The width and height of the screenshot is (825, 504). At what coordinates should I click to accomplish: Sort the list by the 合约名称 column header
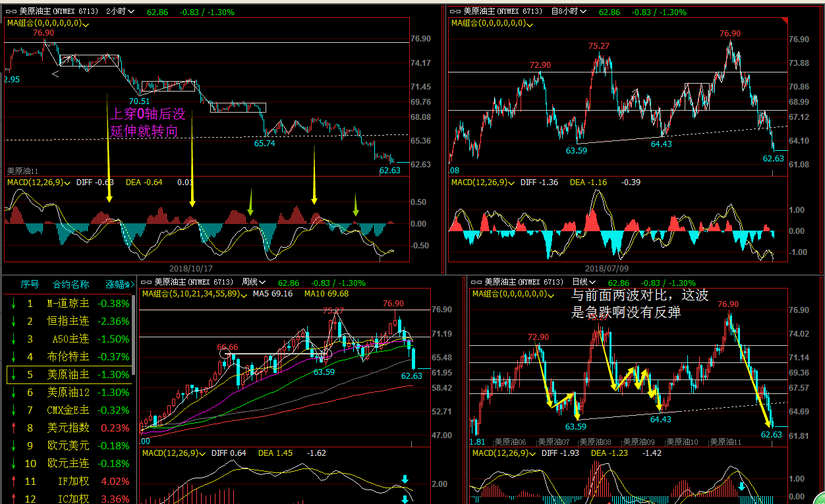(x=71, y=285)
